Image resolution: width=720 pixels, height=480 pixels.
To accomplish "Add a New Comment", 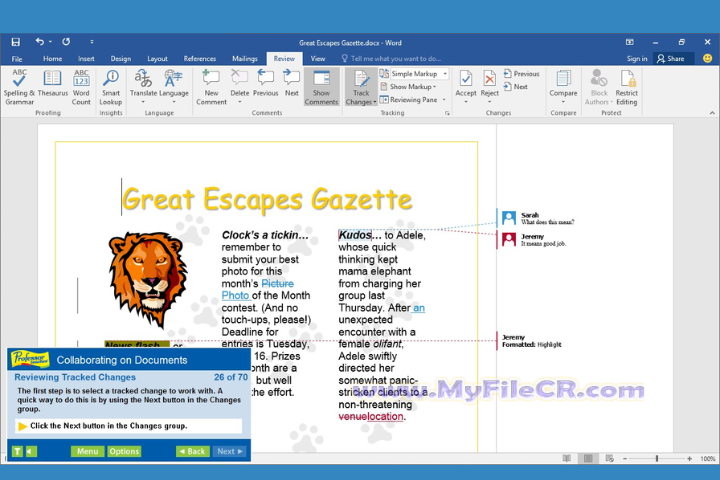I will click(211, 87).
